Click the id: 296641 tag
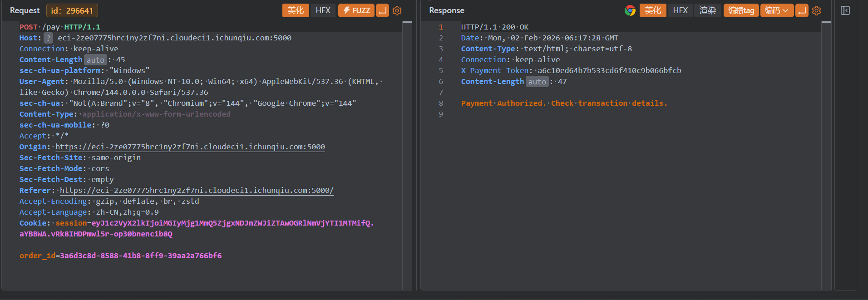The width and height of the screenshot is (868, 300). (72, 10)
